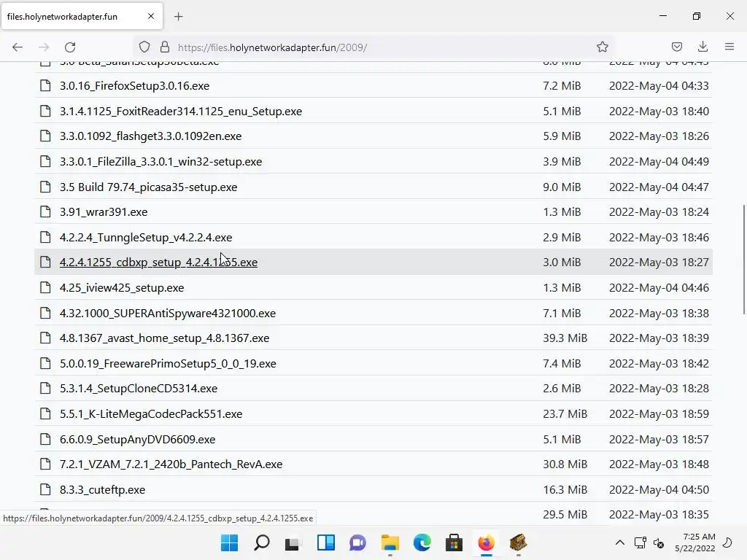The width and height of the screenshot is (747, 560).
Task: Click 6.6.0.9_SetupAnyDVD6609.exe link
Action: [x=137, y=439]
